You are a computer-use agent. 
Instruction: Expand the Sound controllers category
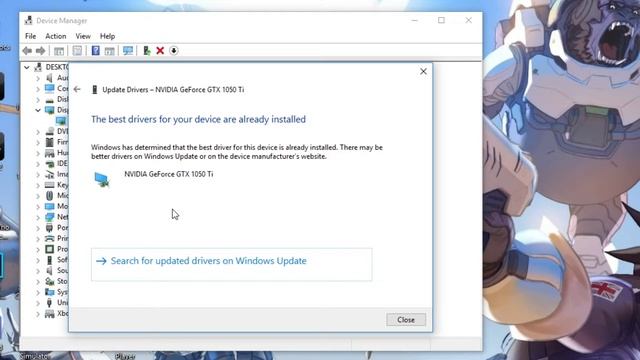[38, 271]
